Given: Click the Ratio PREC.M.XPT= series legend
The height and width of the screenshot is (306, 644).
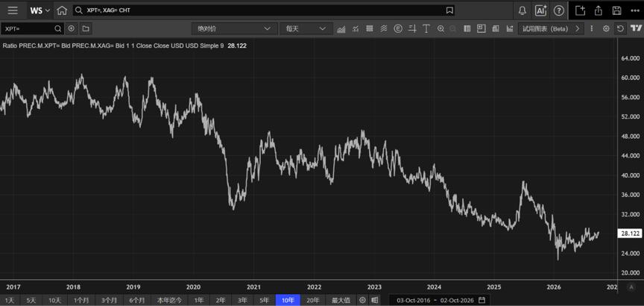Looking at the screenshot, I should (x=113, y=46).
